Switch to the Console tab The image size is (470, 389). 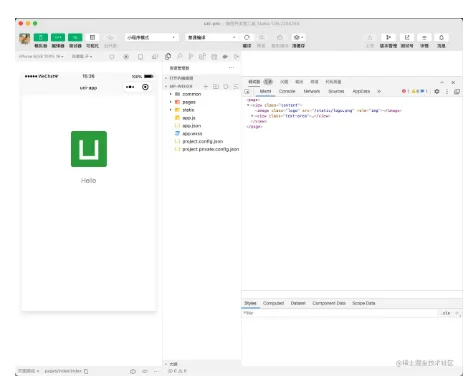(x=287, y=91)
